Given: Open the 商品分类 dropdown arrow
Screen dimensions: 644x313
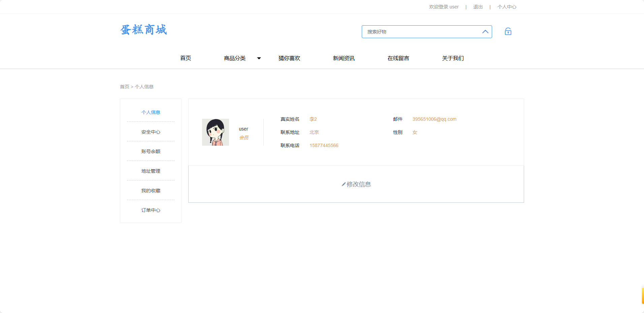Looking at the screenshot, I should coord(259,58).
